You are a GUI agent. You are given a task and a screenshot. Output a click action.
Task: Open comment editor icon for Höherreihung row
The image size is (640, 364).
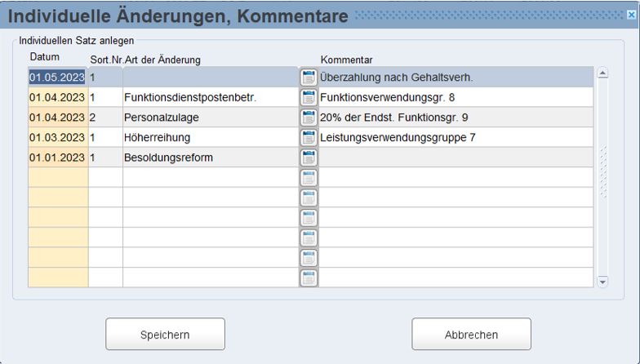309,137
